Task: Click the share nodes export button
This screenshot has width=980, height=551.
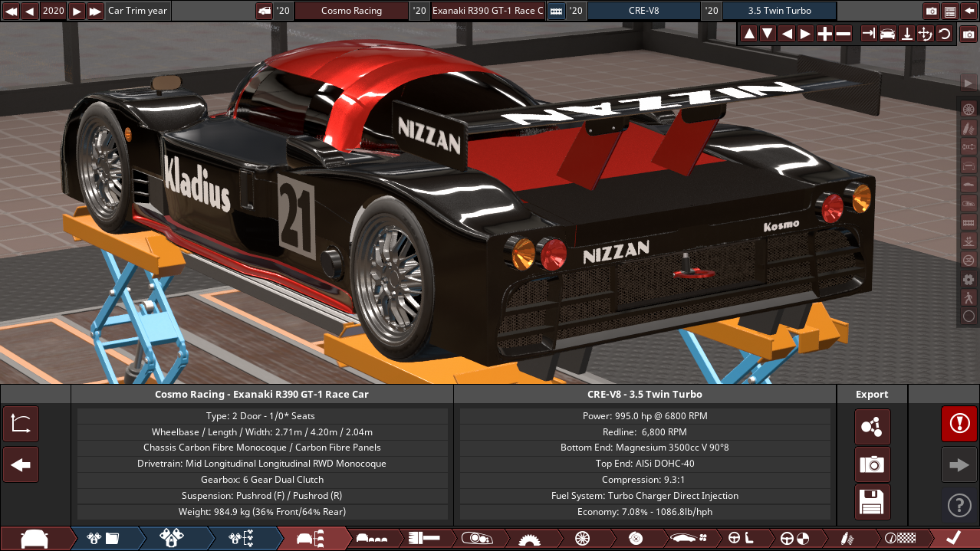Action: 873,427
